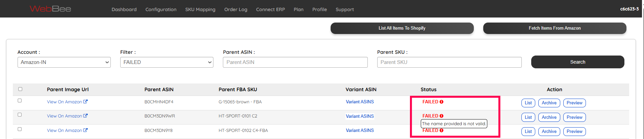The width and height of the screenshot is (644, 139).
Task: Click Archive button for B0CMHN4DF4 row
Action: tap(549, 103)
